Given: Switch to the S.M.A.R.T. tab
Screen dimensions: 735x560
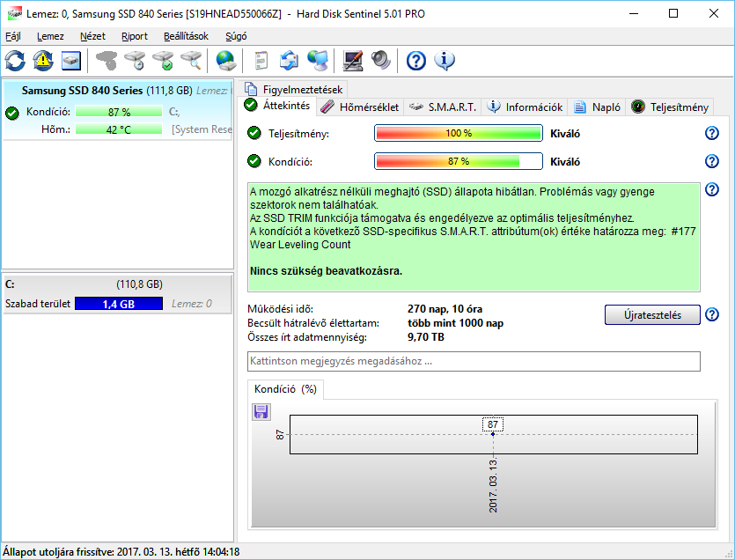Looking at the screenshot, I should pos(444,107).
